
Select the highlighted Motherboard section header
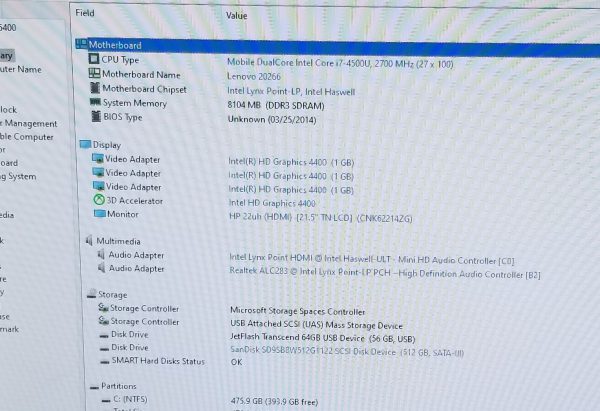(115, 45)
